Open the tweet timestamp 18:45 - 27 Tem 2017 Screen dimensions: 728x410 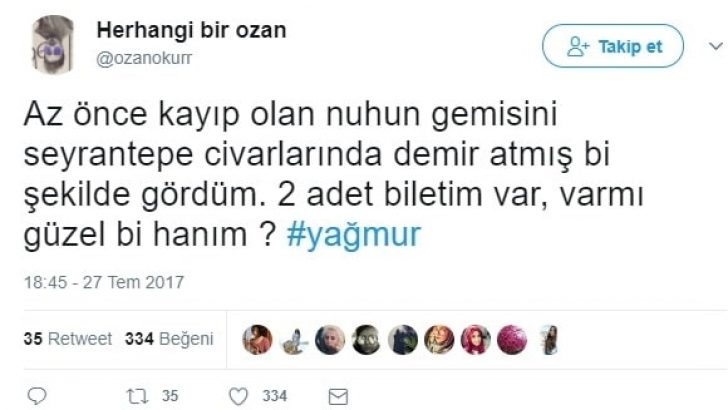pyautogui.click(x=104, y=282)
